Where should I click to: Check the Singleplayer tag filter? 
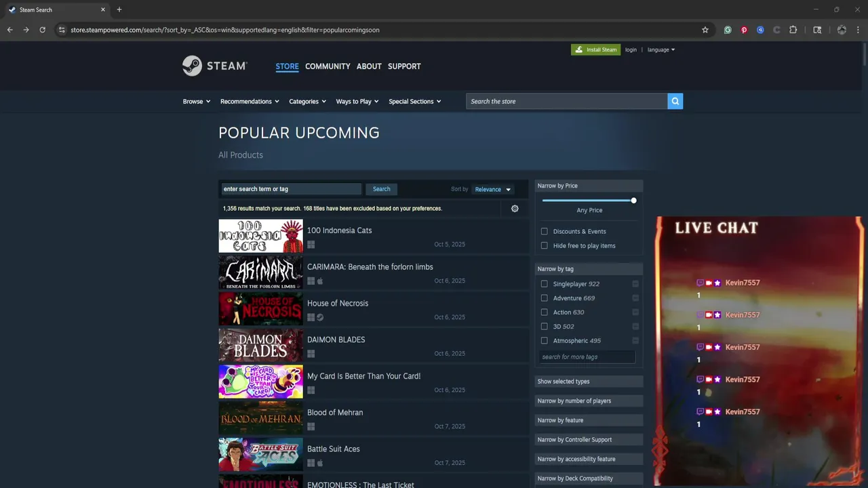(544, 284)
